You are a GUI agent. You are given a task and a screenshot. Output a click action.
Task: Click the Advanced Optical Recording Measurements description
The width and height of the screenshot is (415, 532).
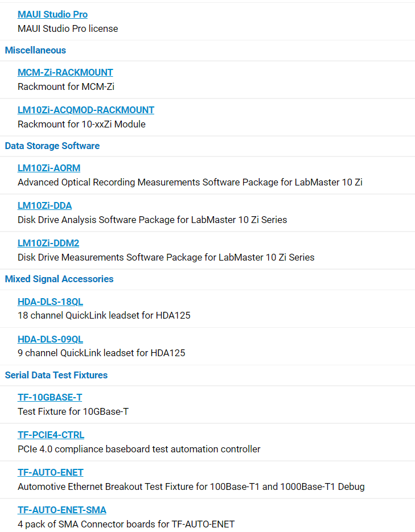point(190,182)
